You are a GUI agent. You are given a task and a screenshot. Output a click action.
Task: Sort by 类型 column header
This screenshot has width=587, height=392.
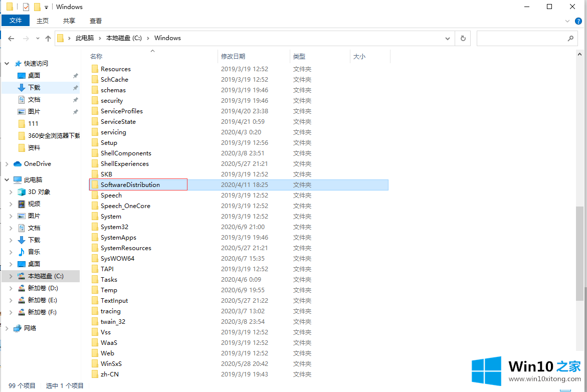[299, 57]
